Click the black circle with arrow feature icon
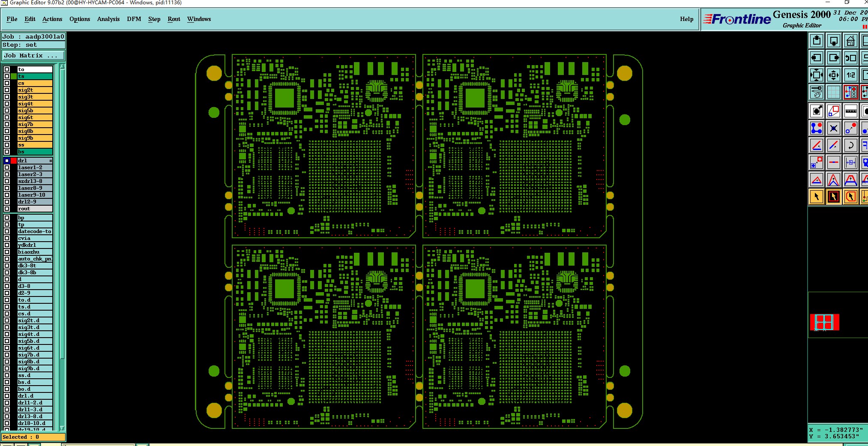 coord(817,111)
